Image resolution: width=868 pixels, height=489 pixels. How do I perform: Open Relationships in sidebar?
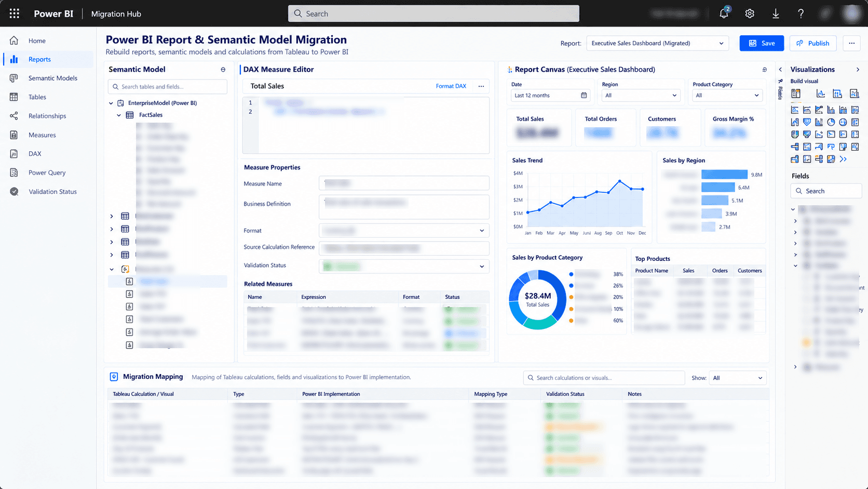(48, 116)
